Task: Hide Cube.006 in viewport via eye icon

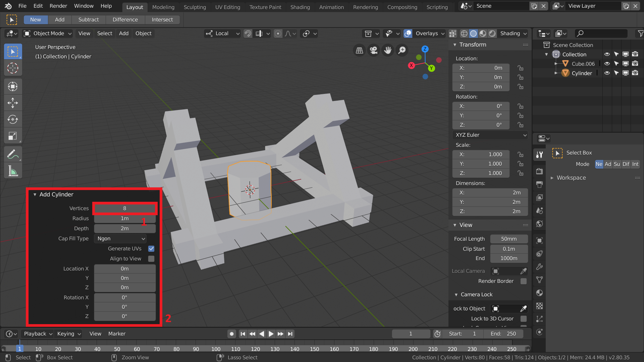Action: pyautogui.click(x=607, y=64)
